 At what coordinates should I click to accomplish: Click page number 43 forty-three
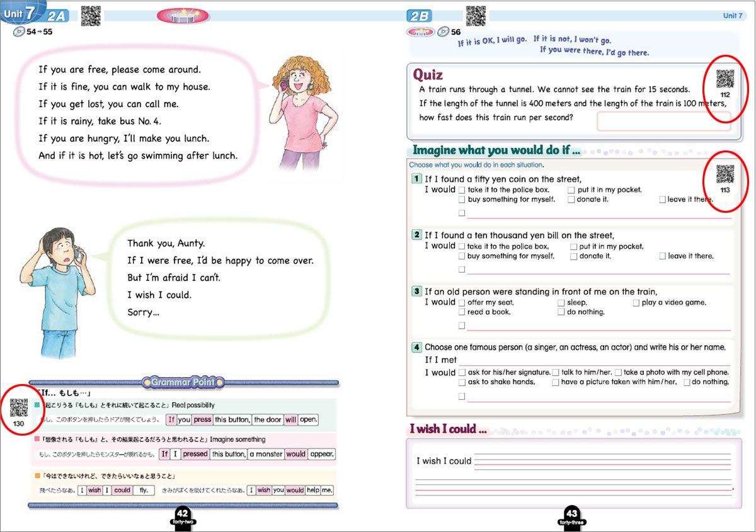[x=571, y=516]
